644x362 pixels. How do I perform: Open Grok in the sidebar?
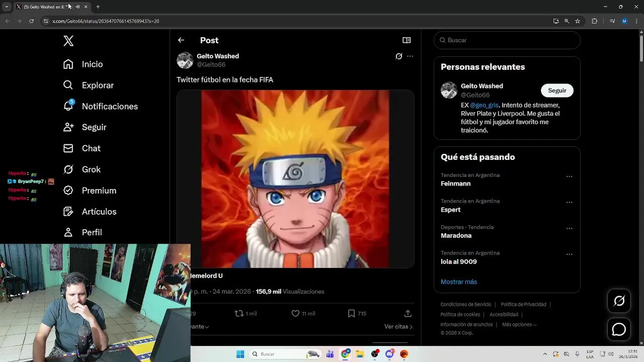point(82,169)
